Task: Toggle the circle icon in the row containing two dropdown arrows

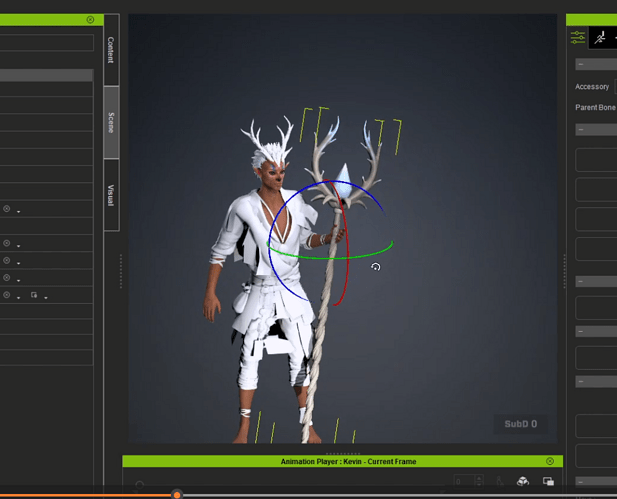Action: (x=7, y=295)
